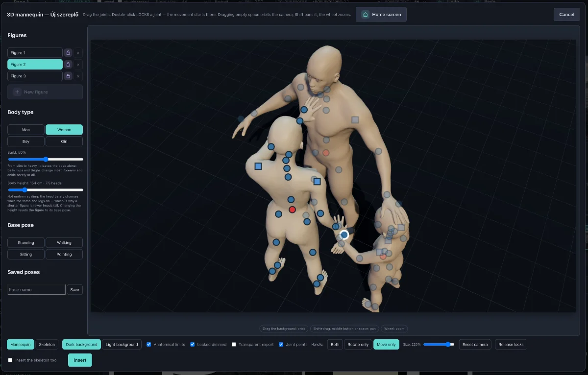This screenshot has width=588, height=375.
Task: Choose the Boy body type
Action: pyautogui.click(x=26, y=141)
